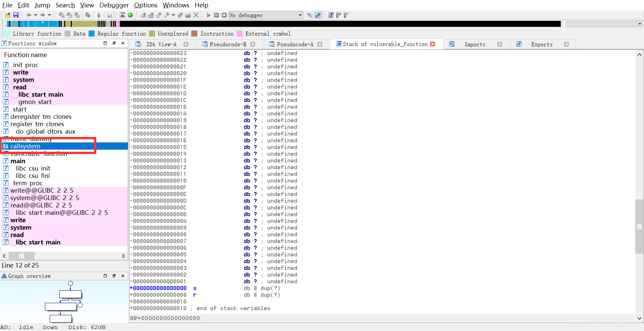Click the navigation band yellow position marker
Image resolution: width=644 pixels, height=331 pixels.
tap(43, 23)
